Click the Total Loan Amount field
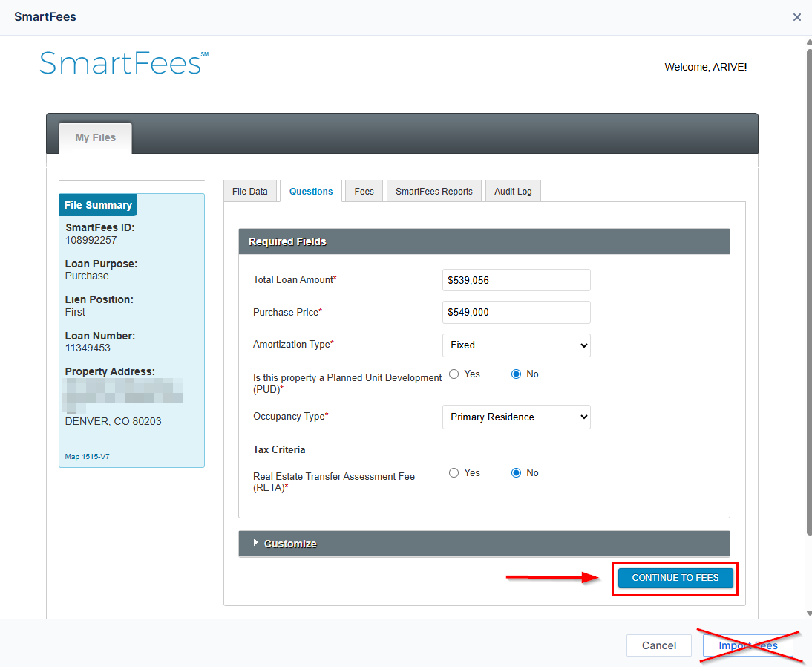 (517, 280)
